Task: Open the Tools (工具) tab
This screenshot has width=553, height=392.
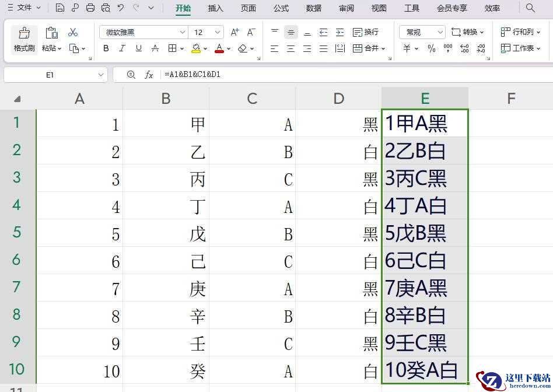Action: [x=412, y=8]
